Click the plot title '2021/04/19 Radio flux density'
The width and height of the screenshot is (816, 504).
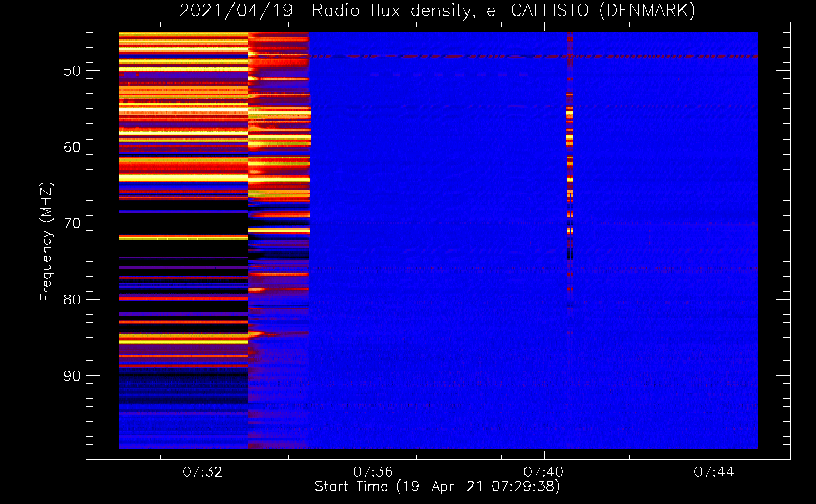coord(437,11)
